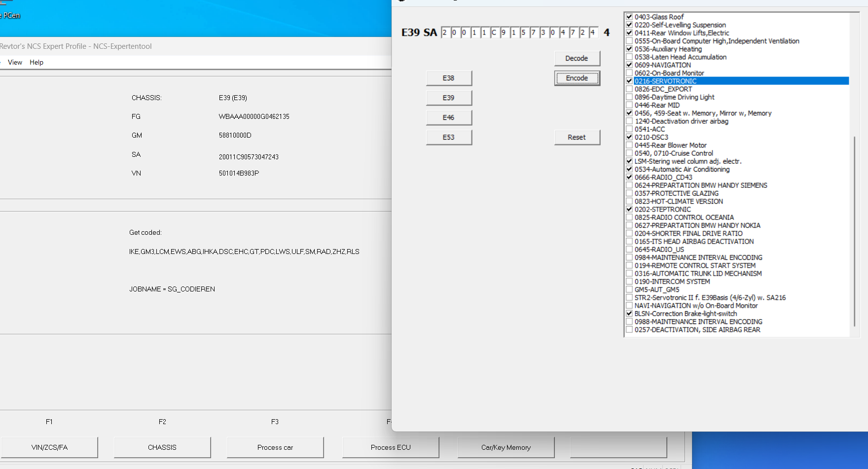Click Process ECU in NCS-Expertentool

point(391,447)
